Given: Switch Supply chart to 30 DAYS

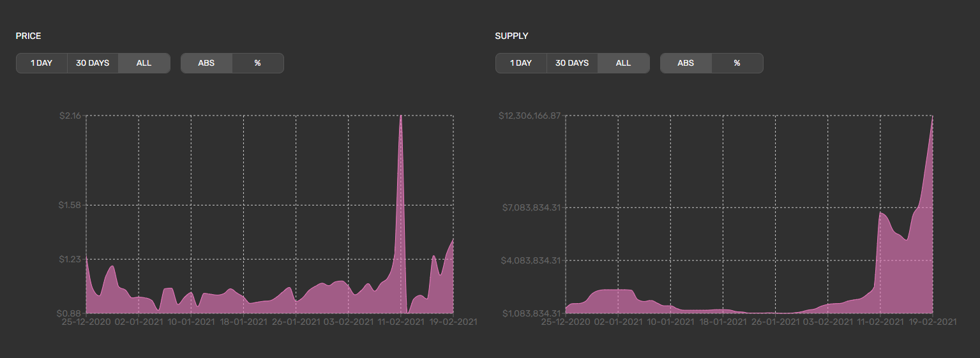Looking at the screenshot, I should point(572,63).
